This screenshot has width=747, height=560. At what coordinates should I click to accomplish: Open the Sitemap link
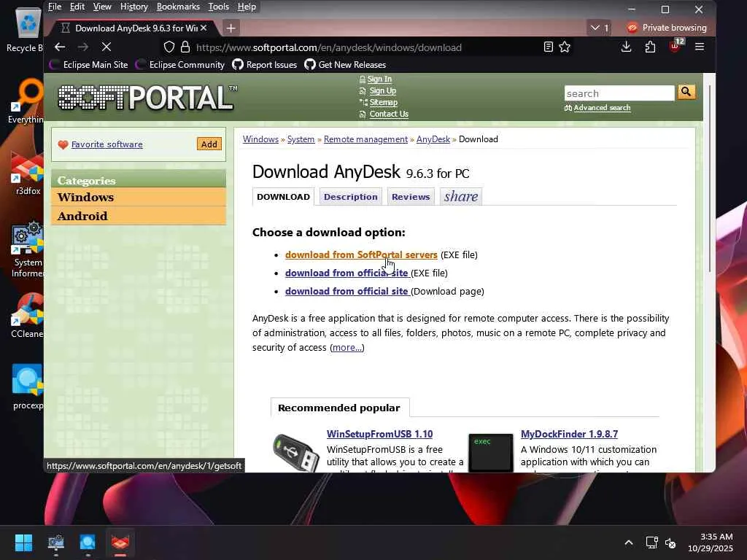coord(383,102)
